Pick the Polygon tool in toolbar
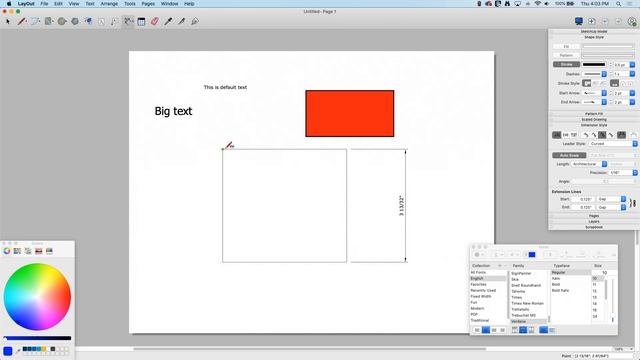This screenshot has width=640, height=360. [x=75, y=21]
